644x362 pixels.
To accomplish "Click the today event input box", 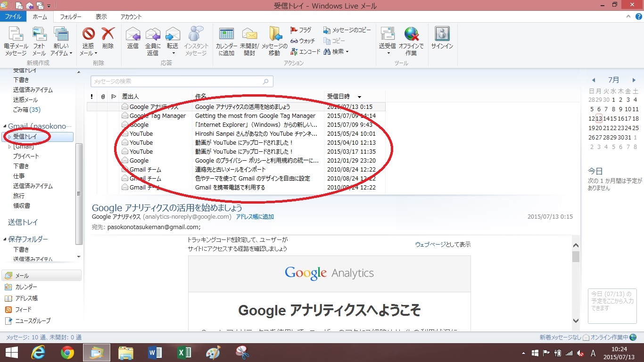I will [612, 305].
